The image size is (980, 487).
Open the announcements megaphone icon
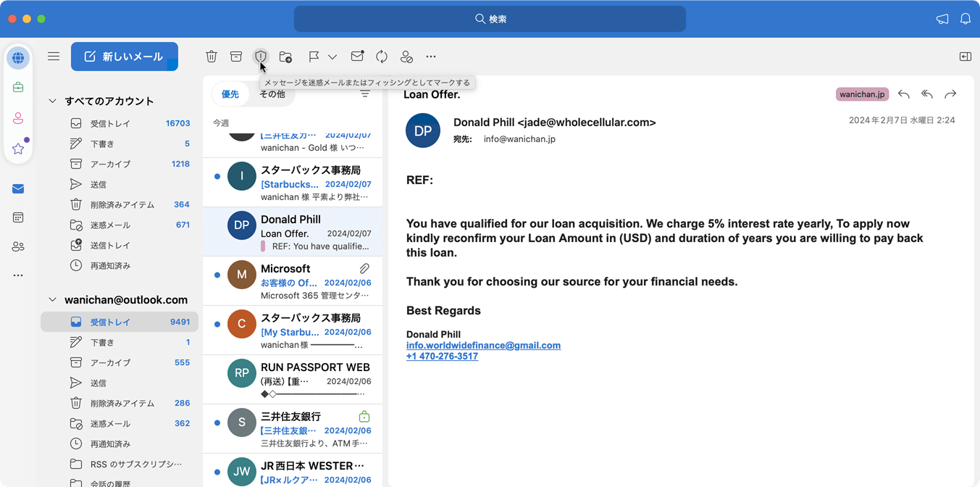pos(942,19)
